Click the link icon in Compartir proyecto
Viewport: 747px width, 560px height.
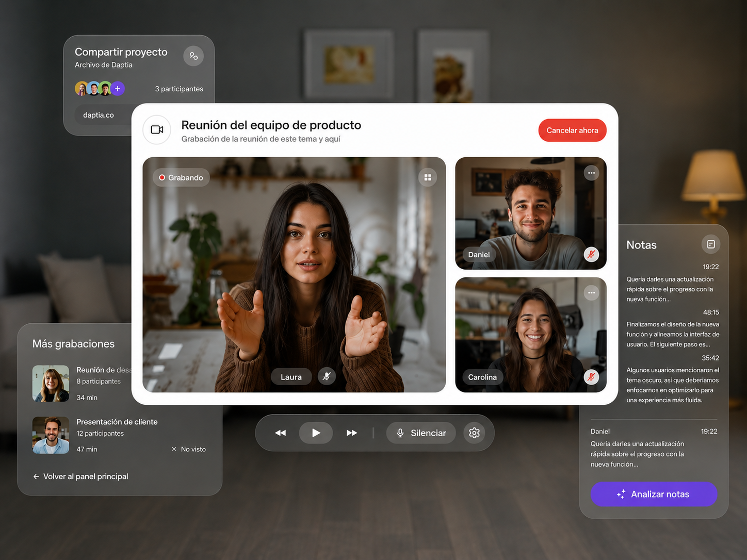click(x=193, y=56)
